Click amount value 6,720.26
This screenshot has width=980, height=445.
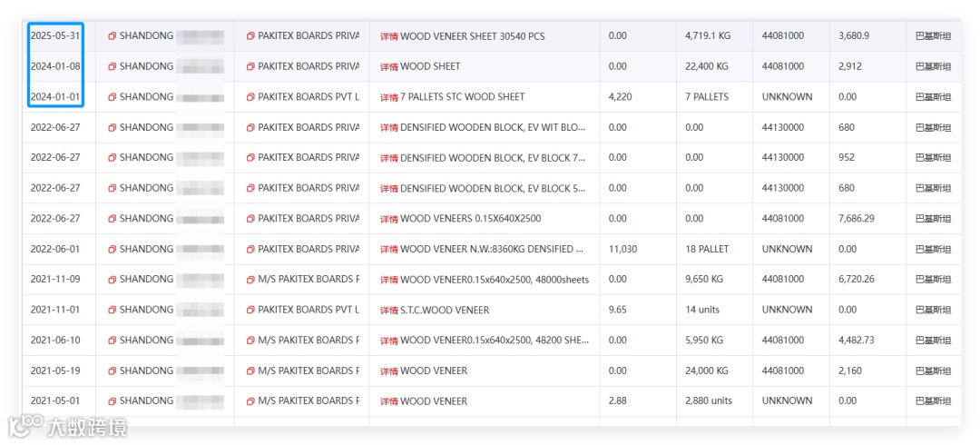[856, 279]
